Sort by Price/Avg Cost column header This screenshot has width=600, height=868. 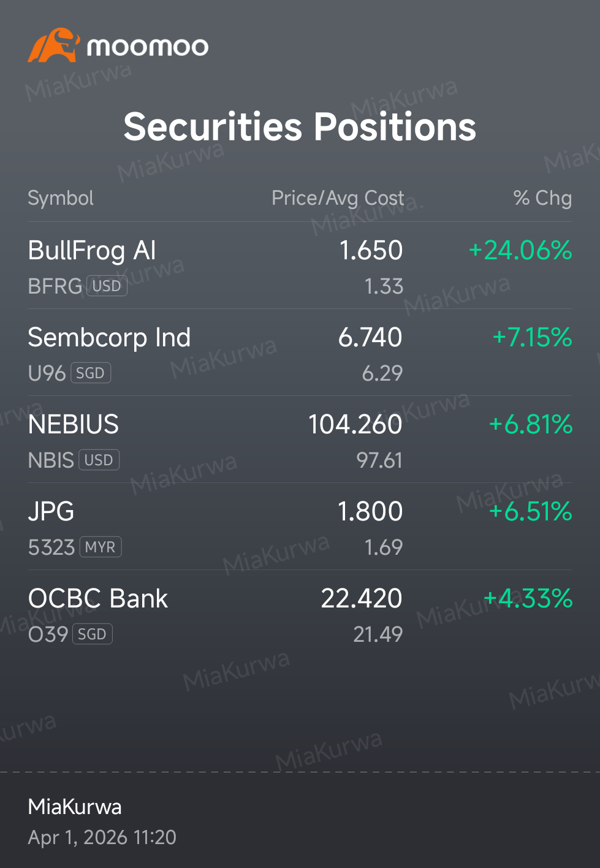coord(338,199)
